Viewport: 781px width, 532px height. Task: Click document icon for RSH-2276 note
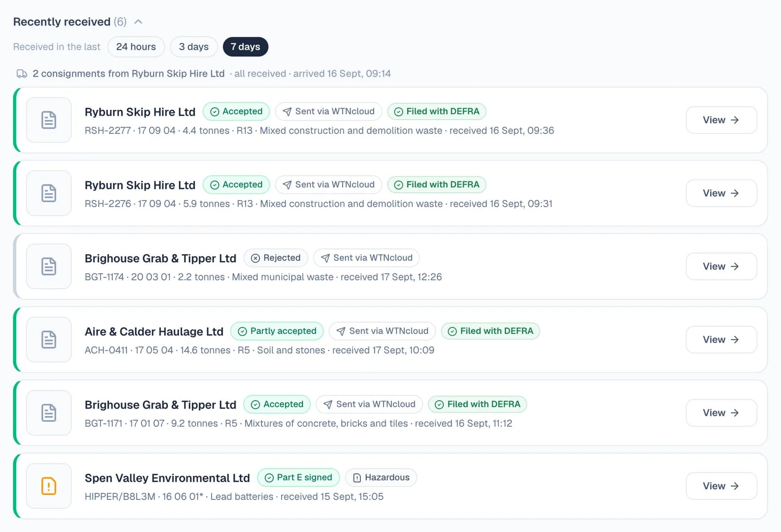click(49, 193)
